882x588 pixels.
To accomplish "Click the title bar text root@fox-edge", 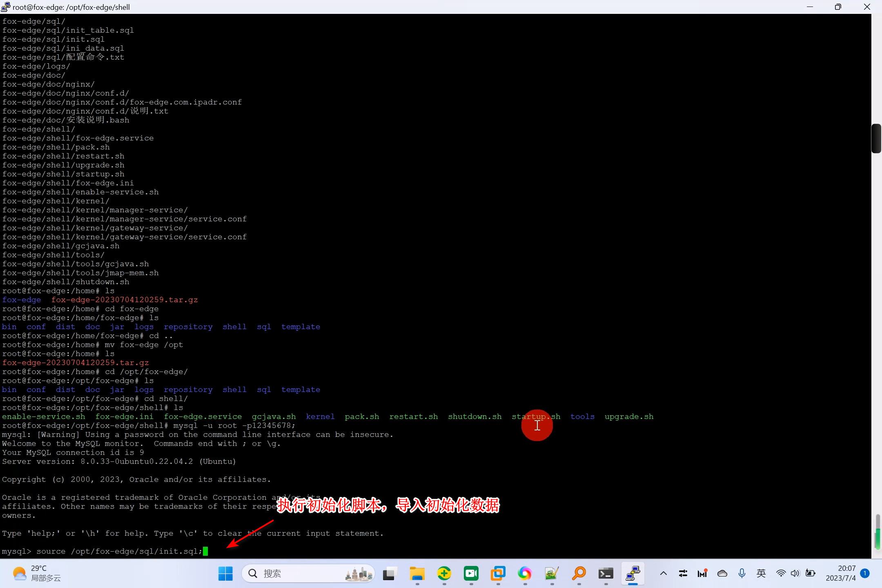I will point(71,7).
